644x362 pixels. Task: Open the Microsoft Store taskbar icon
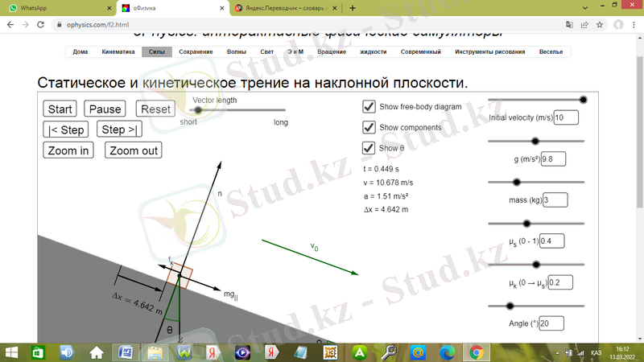click(38, 352)
